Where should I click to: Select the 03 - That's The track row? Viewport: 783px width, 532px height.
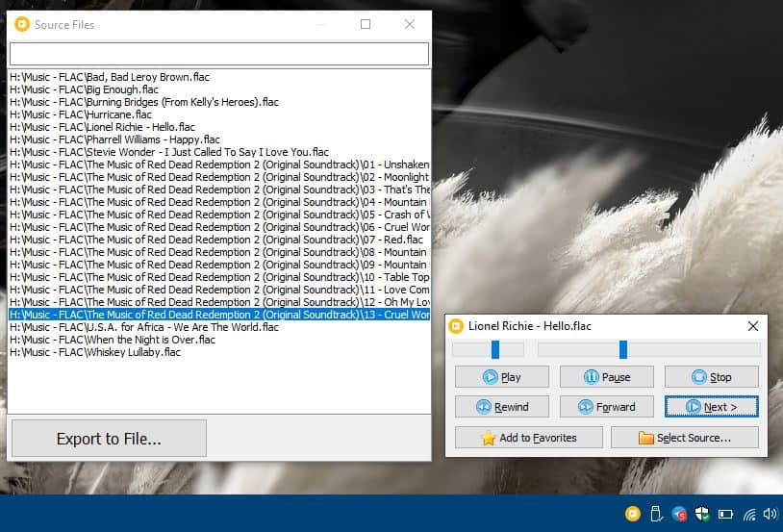pyautogui.click(x=219, y=190)
